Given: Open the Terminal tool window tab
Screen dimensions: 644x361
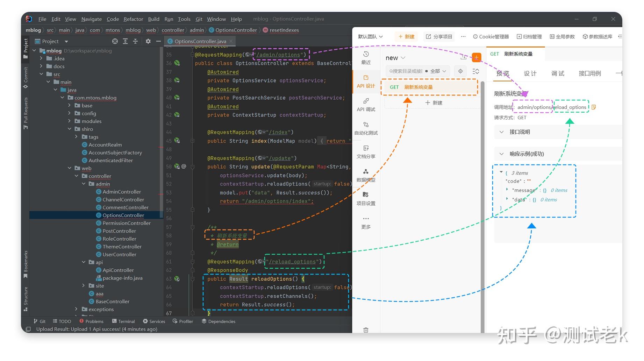Looking at the screenshot, I should point(123,321).
